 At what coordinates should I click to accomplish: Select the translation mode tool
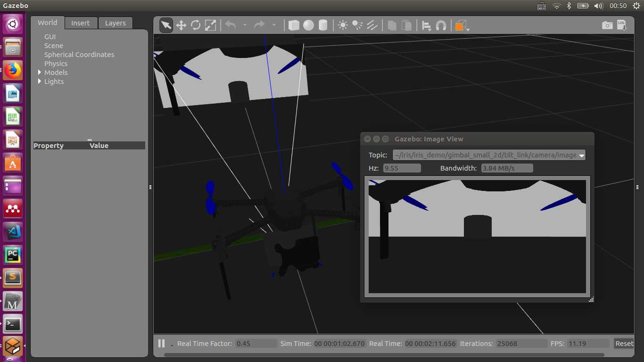[x=181, y=25]
